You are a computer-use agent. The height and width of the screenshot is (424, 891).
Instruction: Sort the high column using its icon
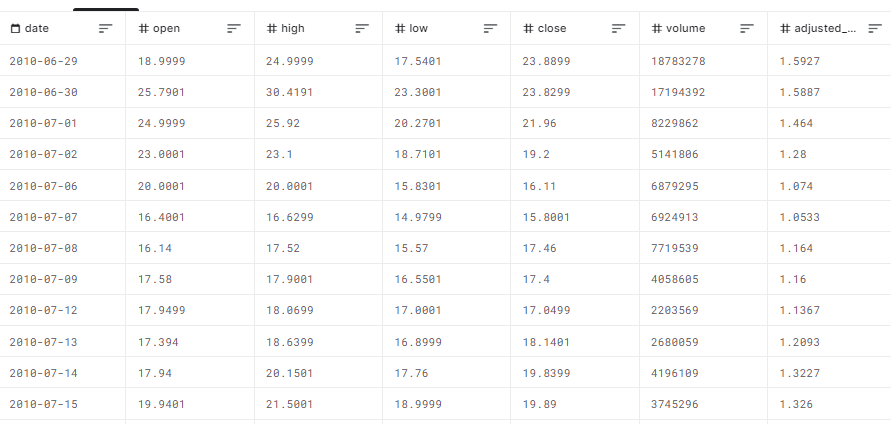(362, 29)
